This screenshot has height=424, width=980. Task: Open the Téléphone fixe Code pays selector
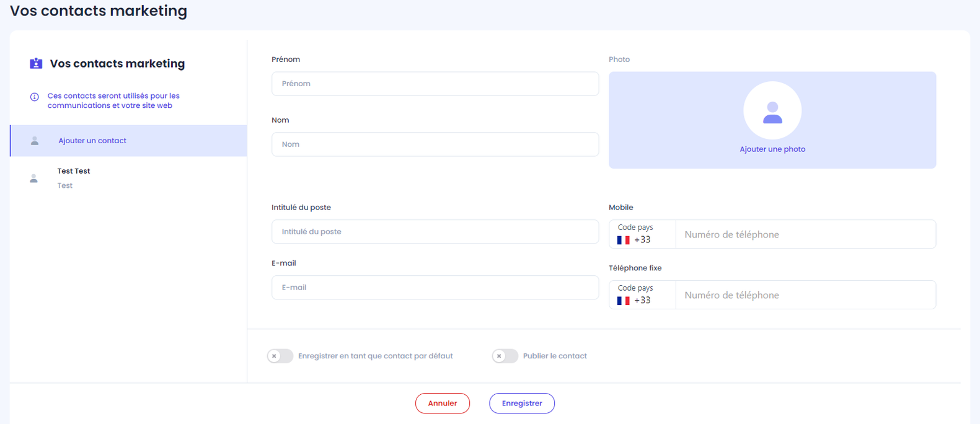click(642, 295)
